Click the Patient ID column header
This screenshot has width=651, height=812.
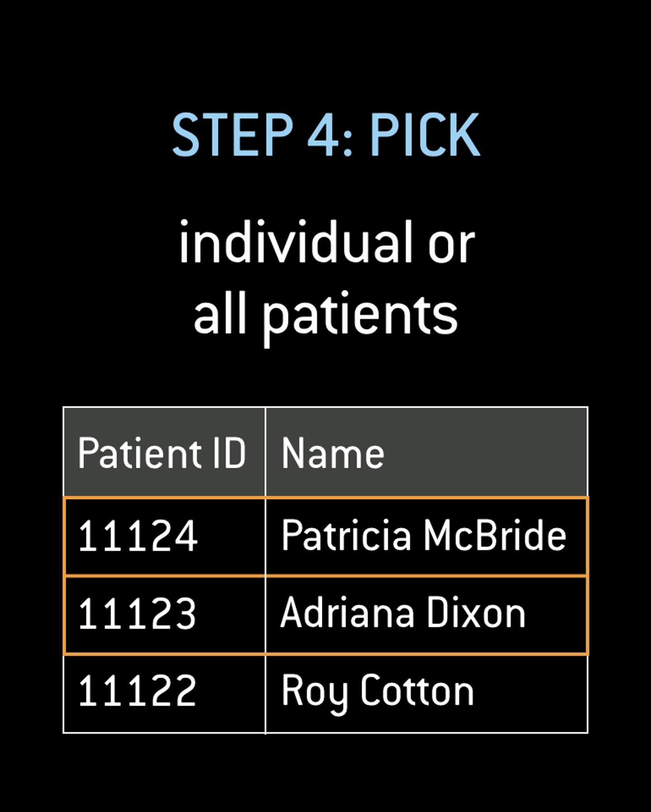[x=161, y=453]
